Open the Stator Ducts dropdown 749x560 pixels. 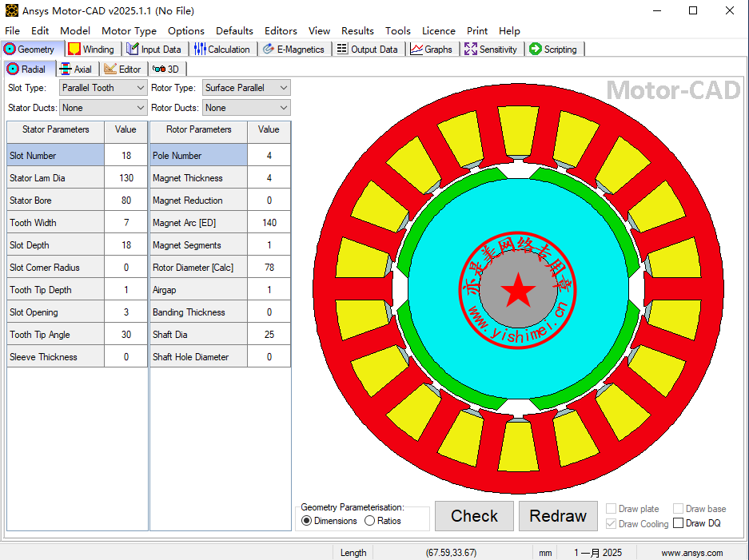[x=103, y=108]
